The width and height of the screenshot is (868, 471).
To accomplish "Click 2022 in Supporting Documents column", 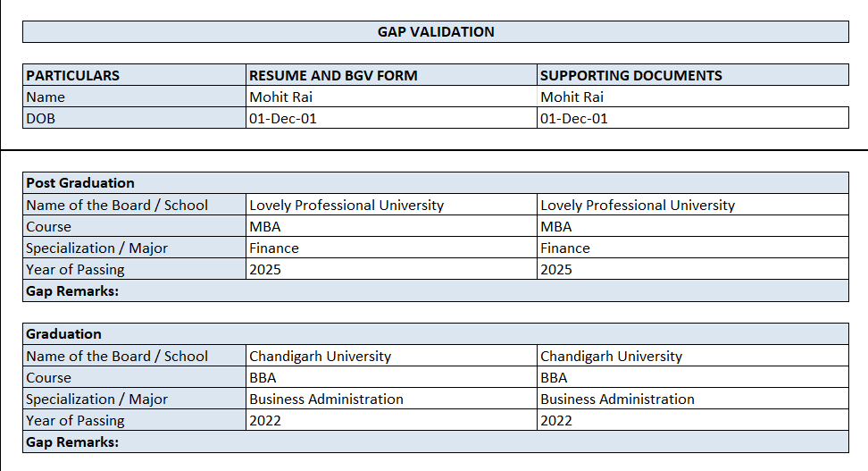I will click(692, 421).
